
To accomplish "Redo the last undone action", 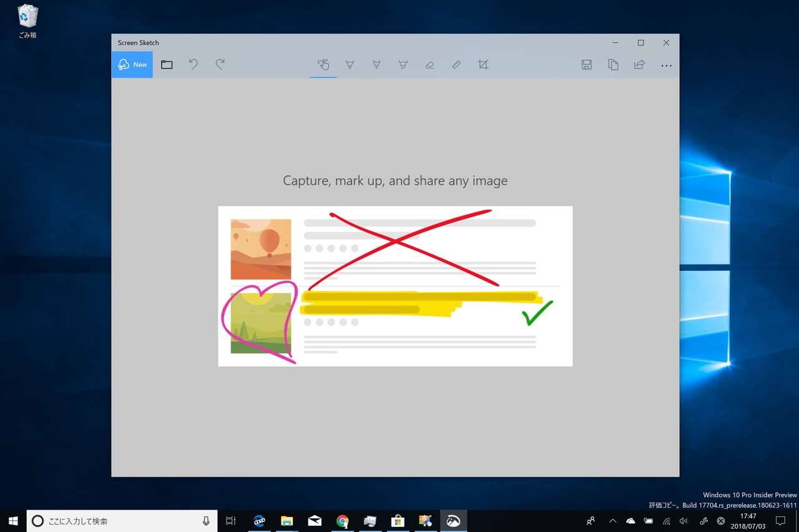I will (220, 64).
